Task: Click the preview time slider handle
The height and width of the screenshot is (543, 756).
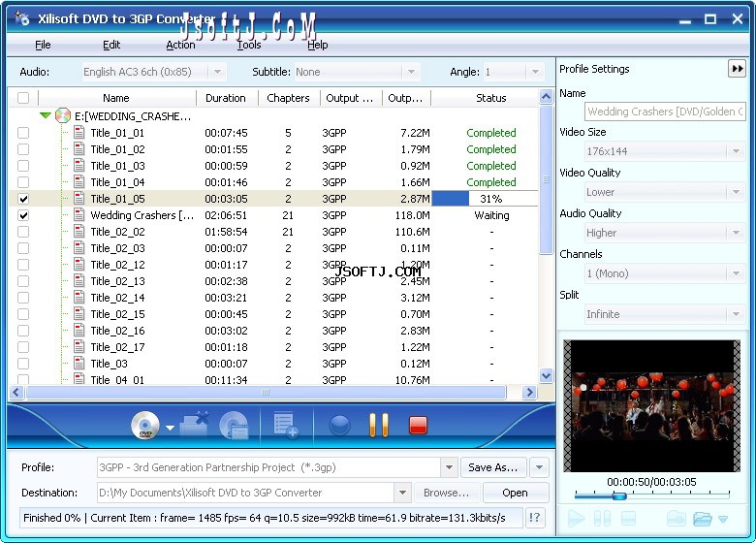Action: pos(619,495)
